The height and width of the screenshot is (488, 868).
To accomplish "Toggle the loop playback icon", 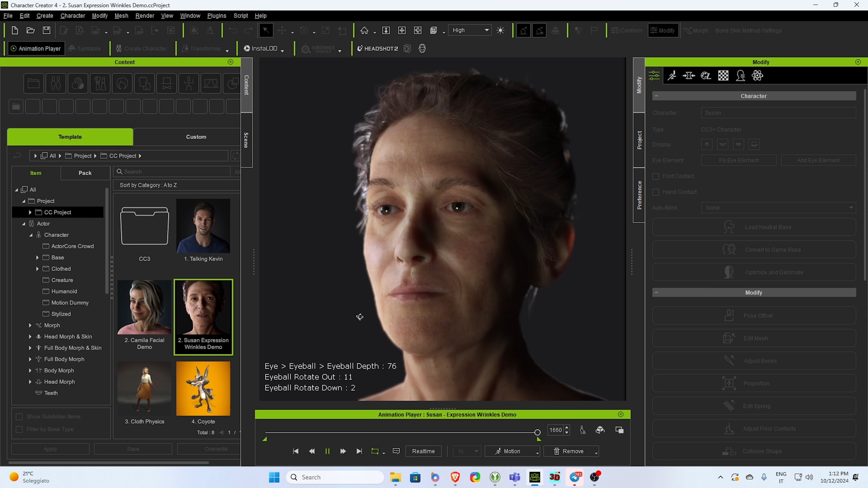I will pos(375,451).
